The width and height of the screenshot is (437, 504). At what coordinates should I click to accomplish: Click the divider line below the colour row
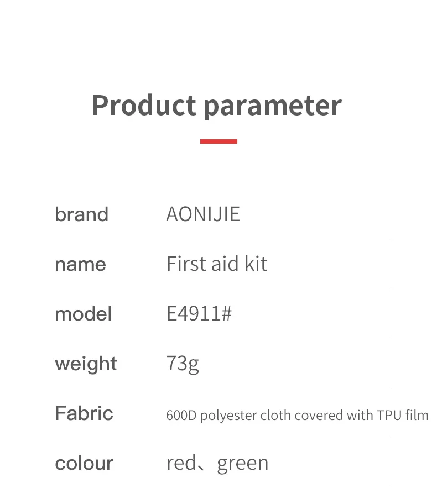click(221, 486)
